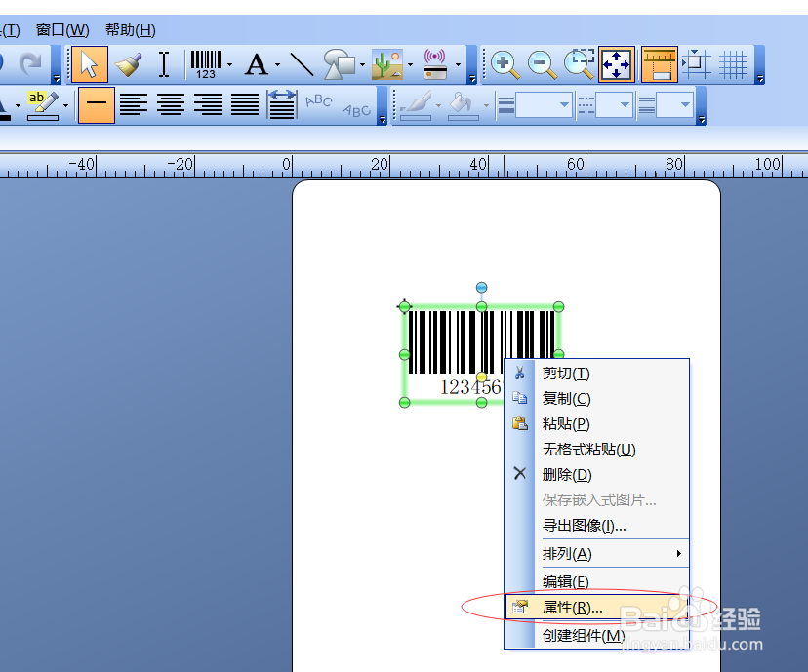
Task: Click the fill color bucket icon
Action: [x=463, y=105]
